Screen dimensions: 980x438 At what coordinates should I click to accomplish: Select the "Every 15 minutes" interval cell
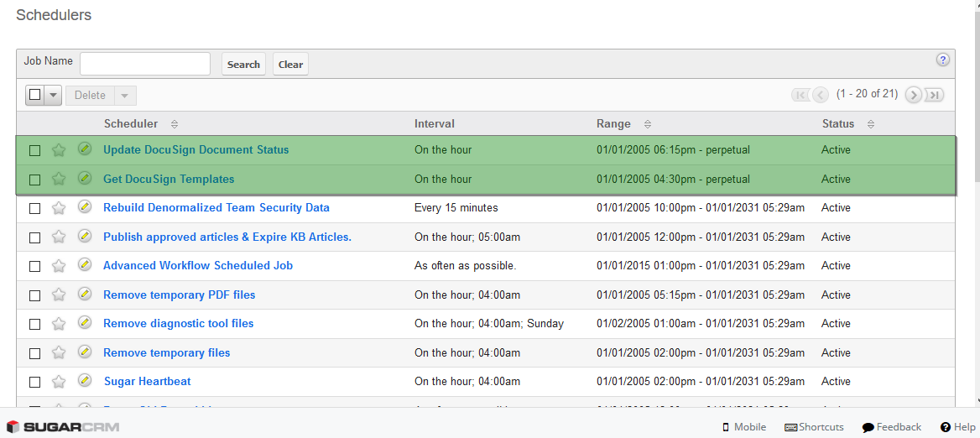(x=456, y=207)
